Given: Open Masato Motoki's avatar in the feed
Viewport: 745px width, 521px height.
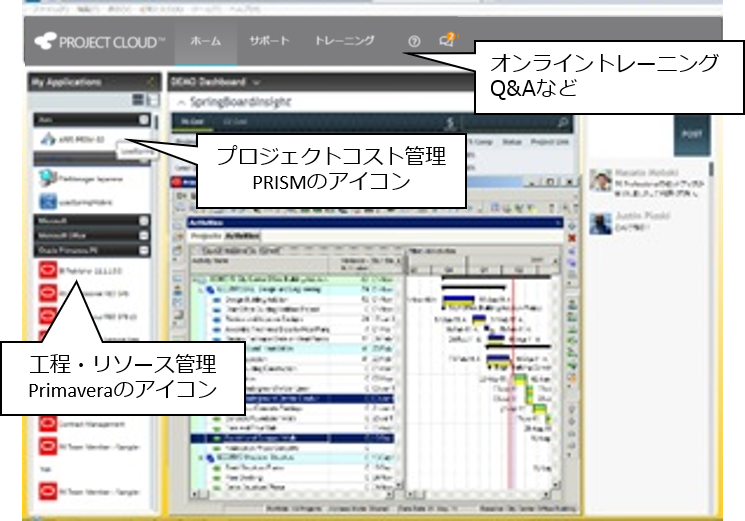Looking at the screenshot, I should coord(601,180).
